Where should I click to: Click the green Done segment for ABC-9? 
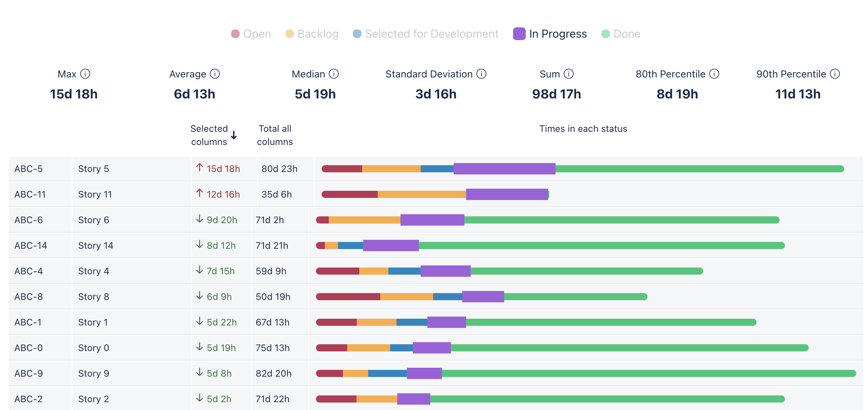click(649, 373)
